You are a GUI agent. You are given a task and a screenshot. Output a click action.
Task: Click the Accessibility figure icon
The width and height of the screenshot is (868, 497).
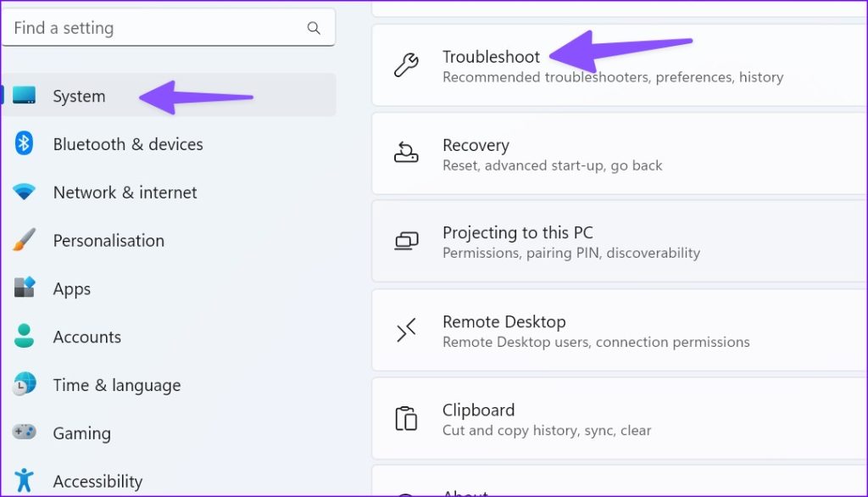point(24,480)
